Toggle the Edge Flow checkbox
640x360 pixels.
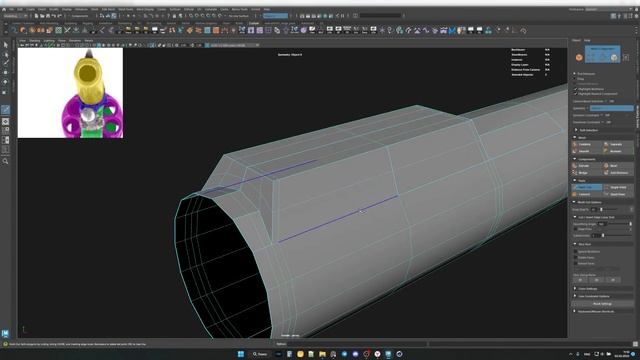576,229
